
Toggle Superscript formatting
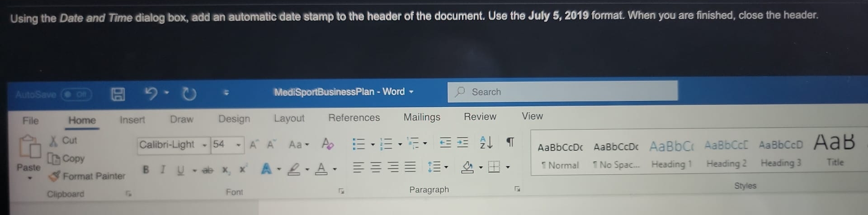pos(243,169)
